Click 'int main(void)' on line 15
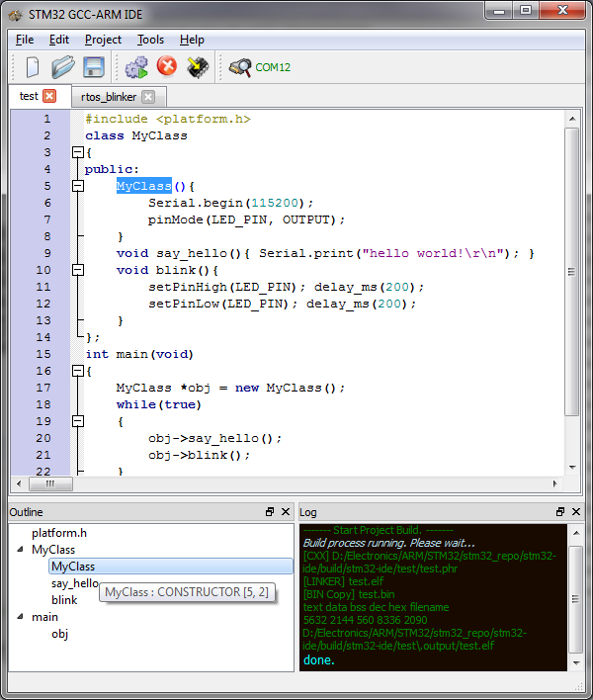This screenshot has height=700, width=593. (139, 355)
